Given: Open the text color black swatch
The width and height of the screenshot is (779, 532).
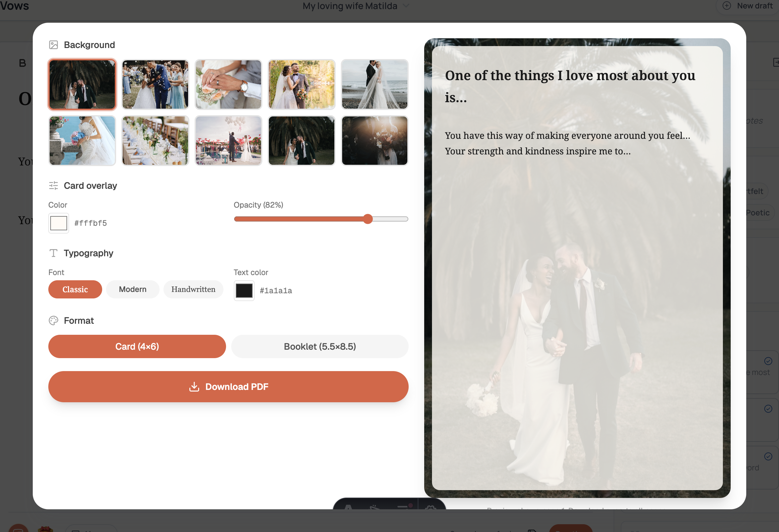Looking at the screenshot, I should click(244, 291).
